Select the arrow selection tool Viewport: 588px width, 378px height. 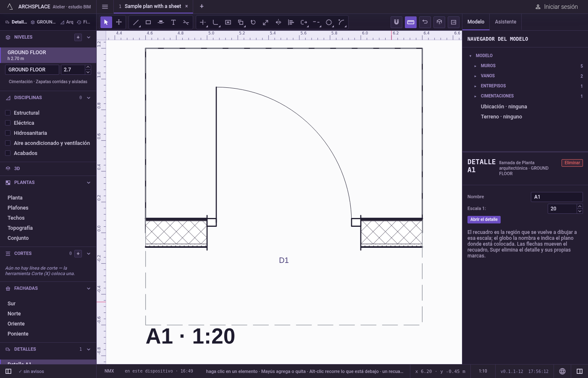[106, 22]
